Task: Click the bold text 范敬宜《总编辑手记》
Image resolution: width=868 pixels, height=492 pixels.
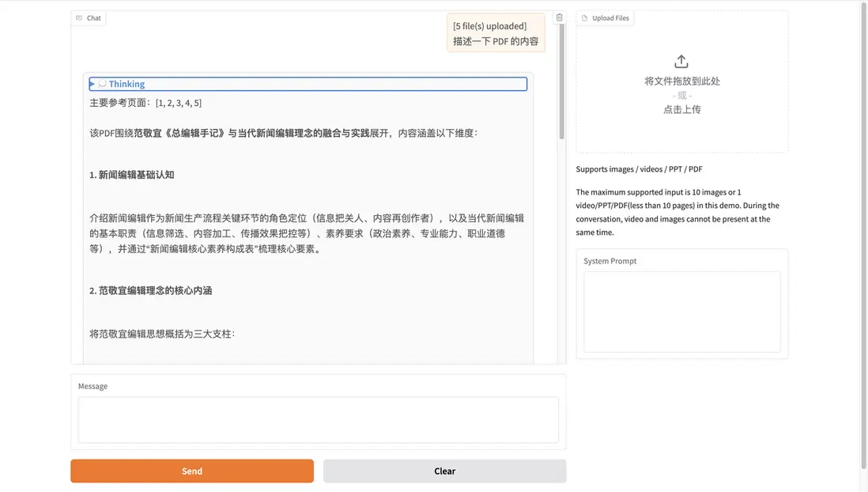Action: [180, 133]
